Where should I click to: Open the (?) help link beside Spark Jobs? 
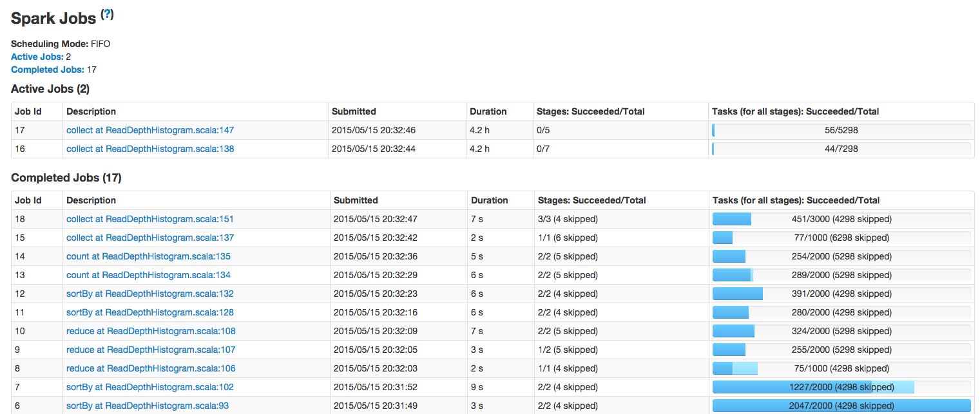pos(107,15)
